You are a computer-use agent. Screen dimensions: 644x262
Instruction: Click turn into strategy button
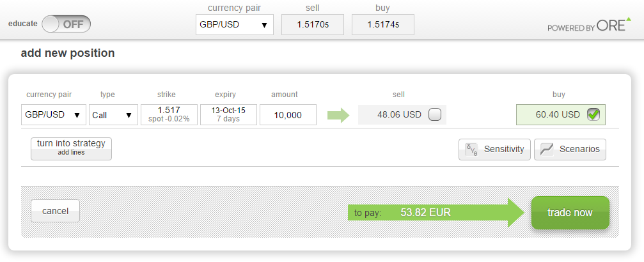tap(71, 147)
